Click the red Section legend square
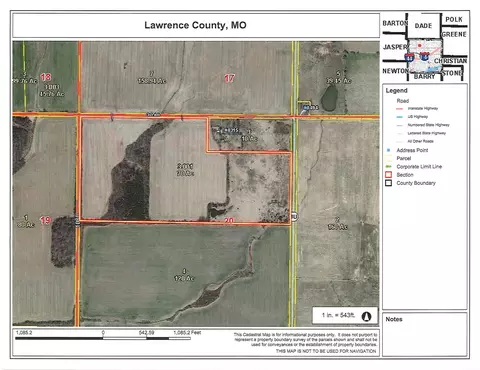Viewport: 480px width, 370px height. coord(388,175)
